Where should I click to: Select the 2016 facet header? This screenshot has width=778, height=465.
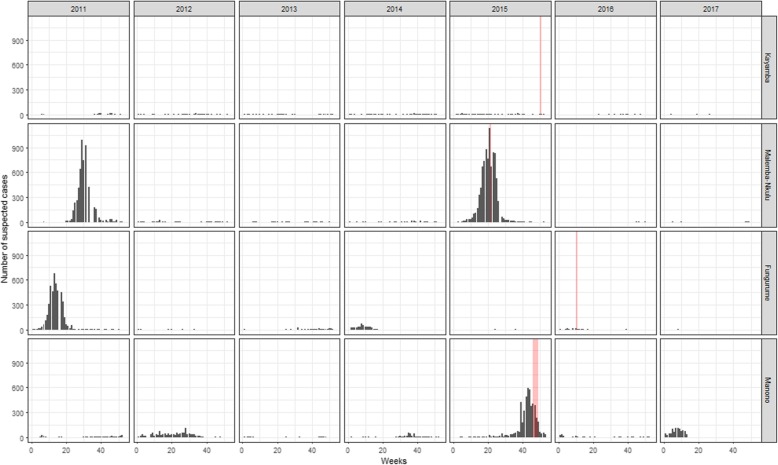tap(603, 8)
